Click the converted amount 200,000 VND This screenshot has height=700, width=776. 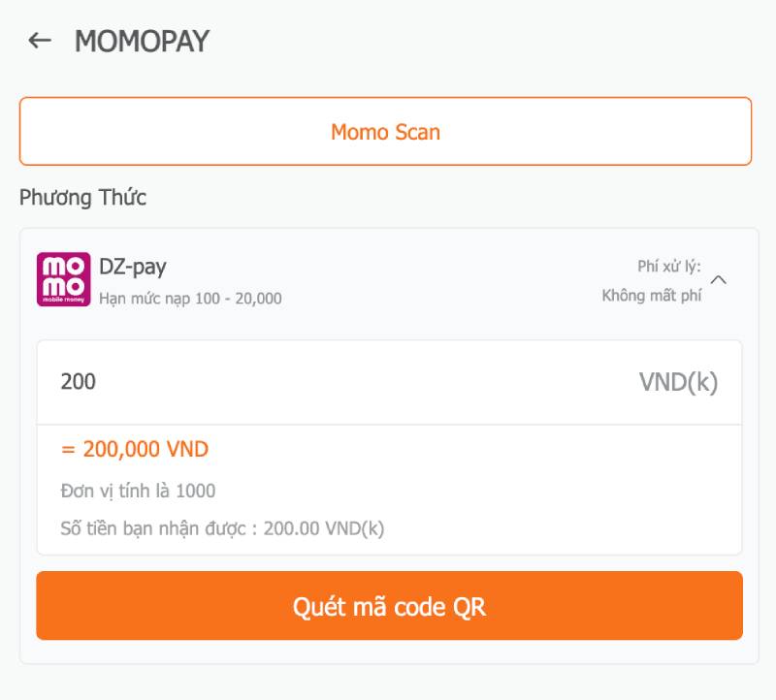(132, 449)
